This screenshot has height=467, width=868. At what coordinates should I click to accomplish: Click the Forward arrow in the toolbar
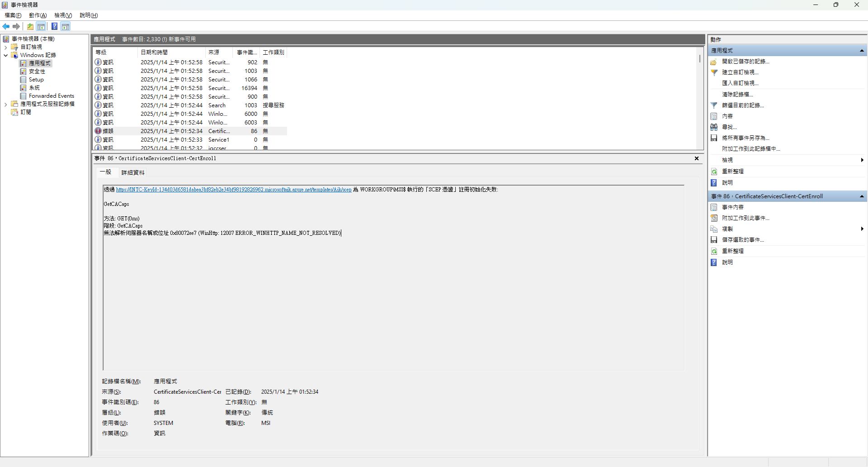(16, 27)
